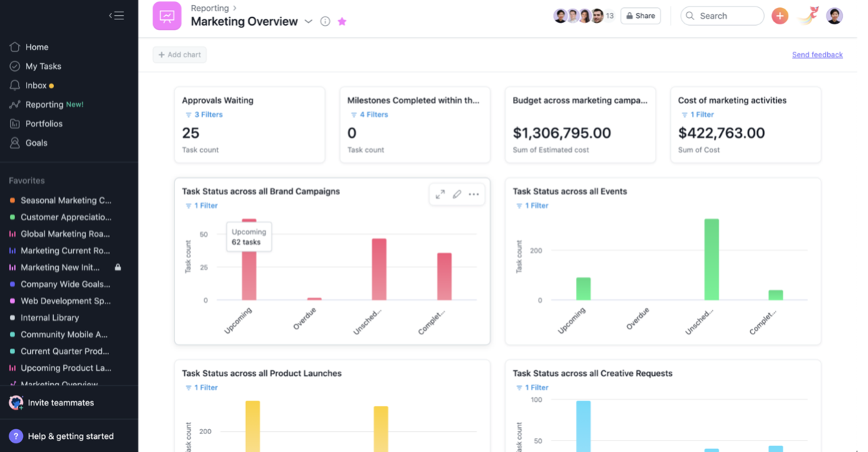Click the Favorites section header
Viewport: 868px width, 452px height.
click(x=27, y=181)
